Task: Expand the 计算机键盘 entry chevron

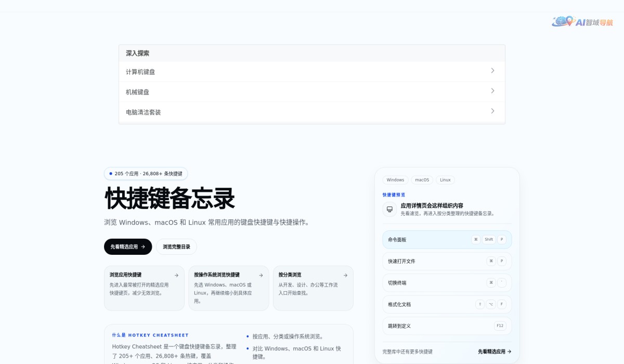Action: [x=492, y=70]
